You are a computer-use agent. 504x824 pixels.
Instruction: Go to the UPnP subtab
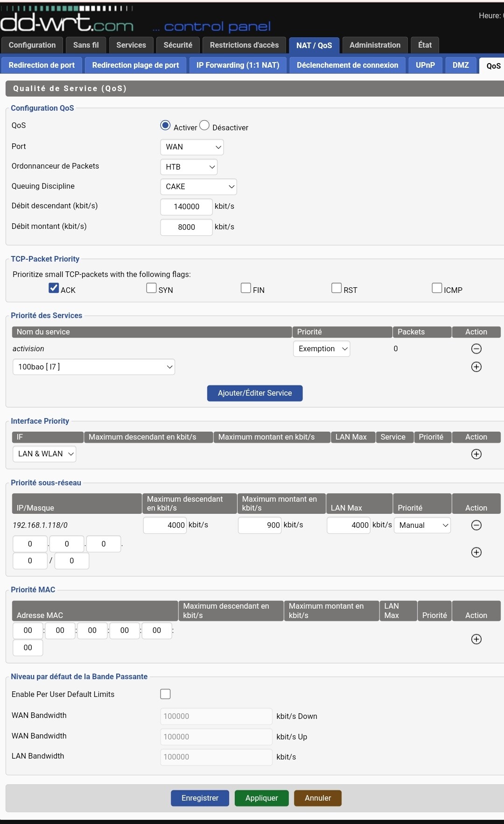(x=425, y=65)
